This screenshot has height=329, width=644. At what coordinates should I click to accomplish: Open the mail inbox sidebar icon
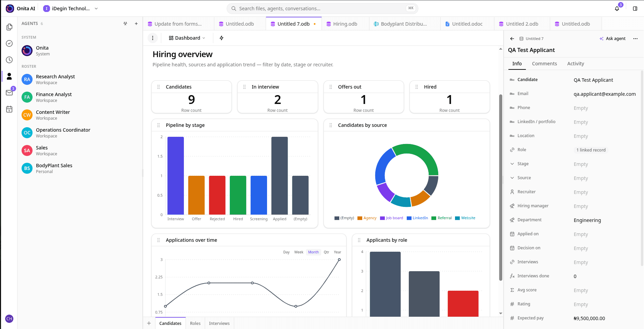(9, 93)
